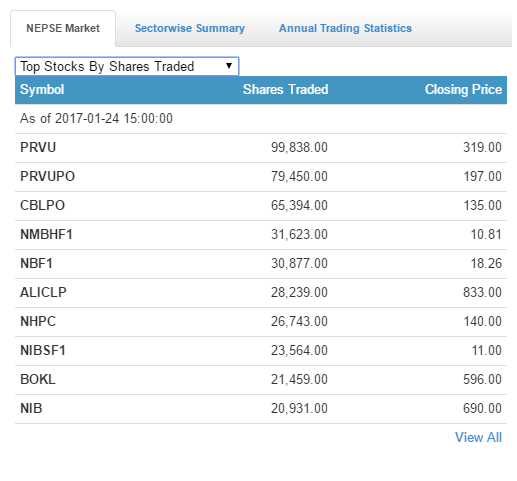Viewport: 517px width, 481px height.
Task: Select the NIBSF1 symbol
Action: 43,350
